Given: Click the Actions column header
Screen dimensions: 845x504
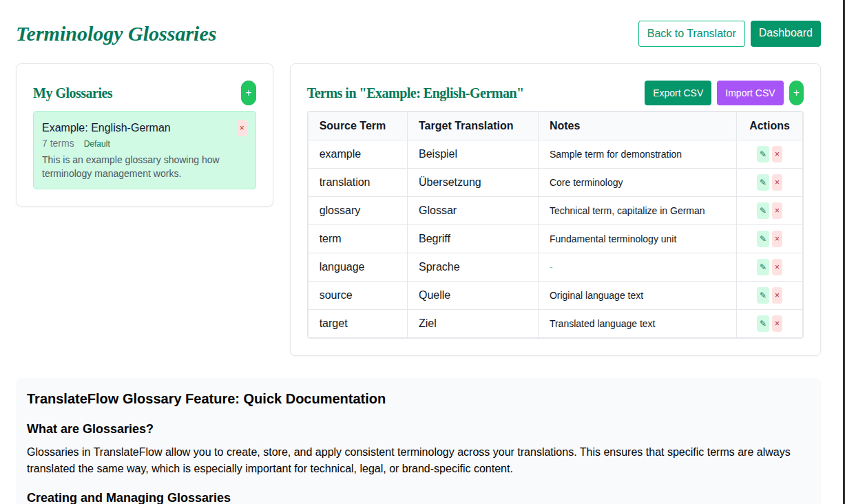Looking at the screenshot, I should pyautogui.click(x=769, y=126).
